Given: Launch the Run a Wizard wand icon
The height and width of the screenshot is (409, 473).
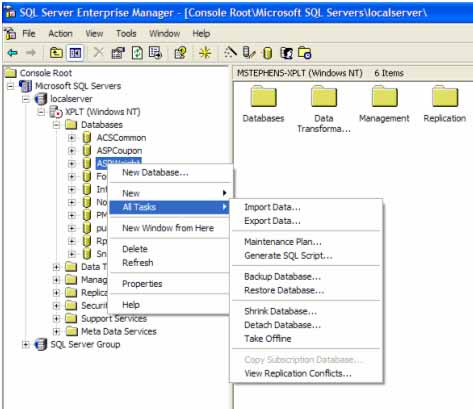Looking at the screenshot, I should [231, 53].
